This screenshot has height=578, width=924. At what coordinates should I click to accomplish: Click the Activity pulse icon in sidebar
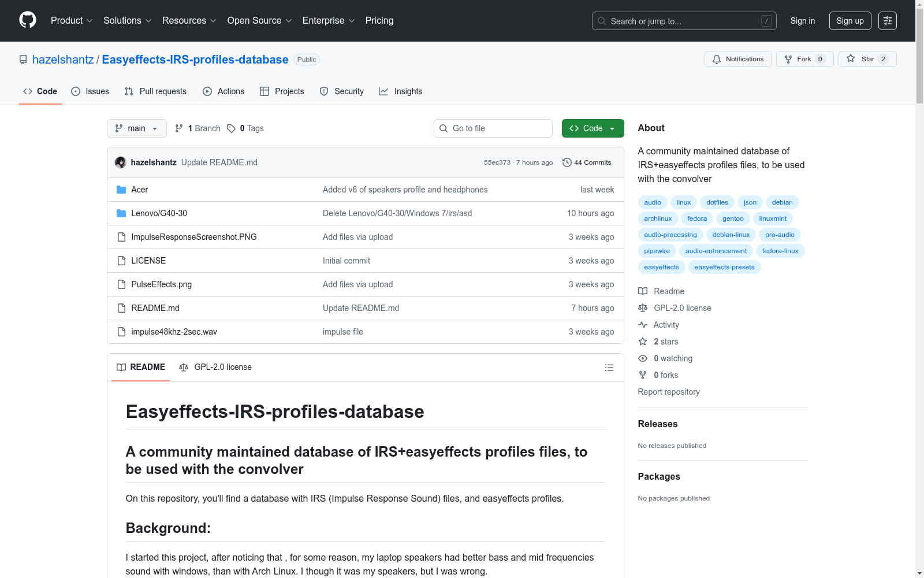643,325
